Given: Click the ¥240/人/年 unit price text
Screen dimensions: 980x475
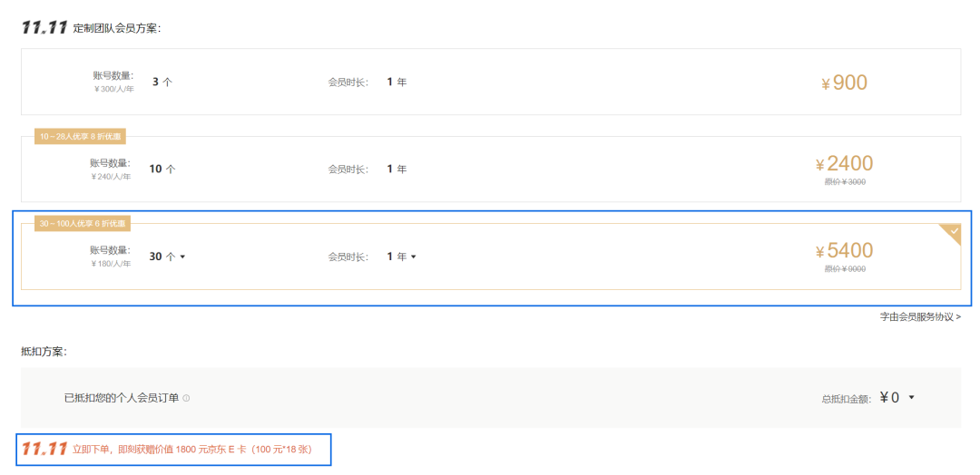Looking at the screenshot, I should [111, 177].
